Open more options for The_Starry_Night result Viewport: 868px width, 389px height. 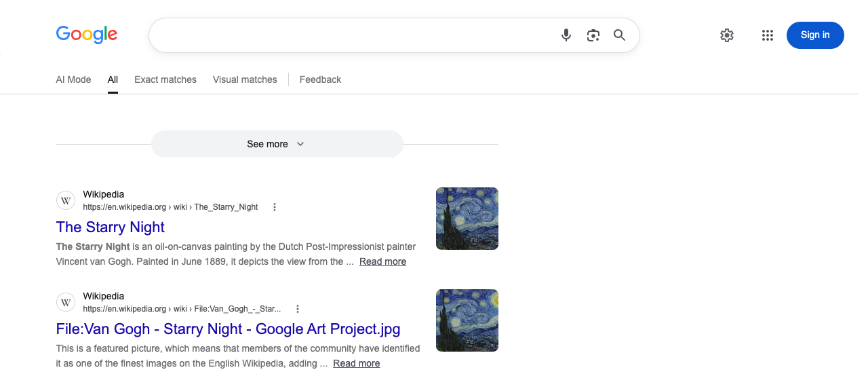275,207
